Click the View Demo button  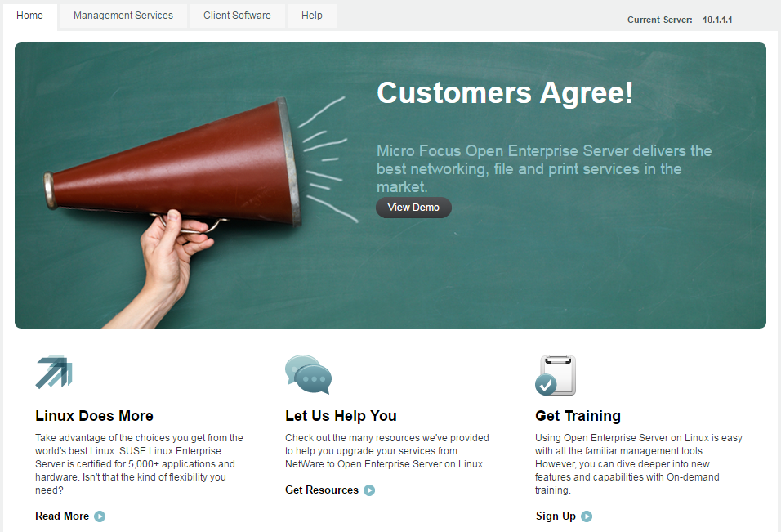coord(413,208)
